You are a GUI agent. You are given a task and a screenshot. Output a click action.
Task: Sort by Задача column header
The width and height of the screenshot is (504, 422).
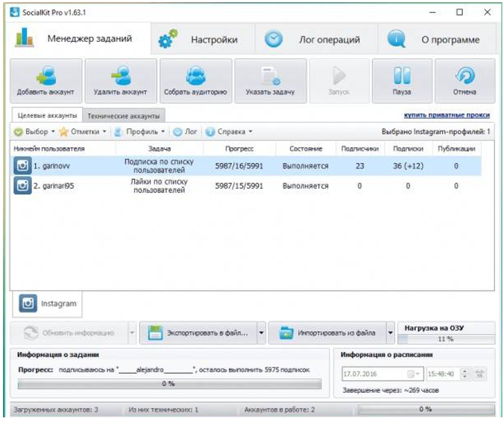(x=159, y=148)
